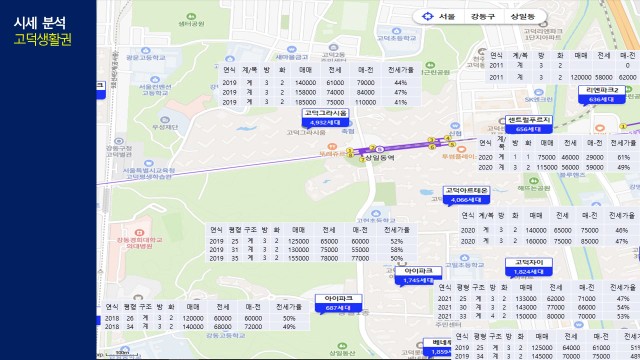Click the 뚜레쥬르 bakery icon
Viewport: 640px width, 360px height.
pyautogui.click(x=332, y=147)
